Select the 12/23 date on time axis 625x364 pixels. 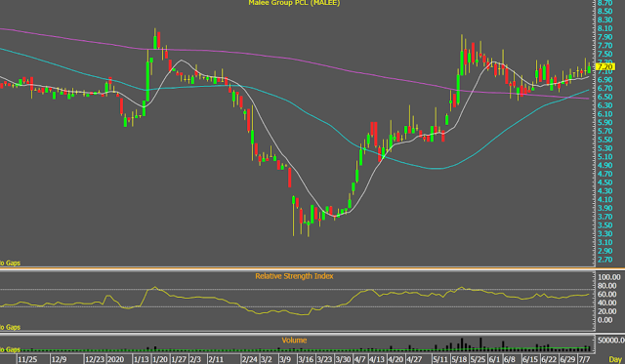pyautogui.click(x=96, y=360)
